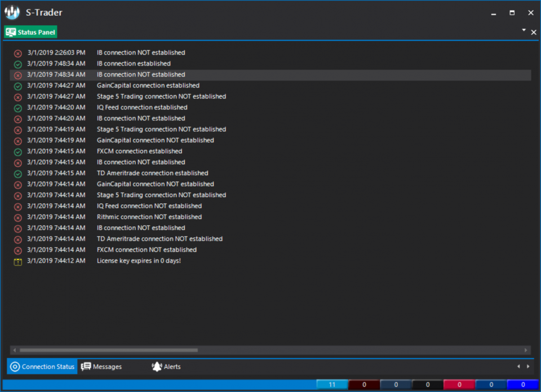Click the timestamp '3/1/2019 2:26:03 PM'

coord(56,52)
